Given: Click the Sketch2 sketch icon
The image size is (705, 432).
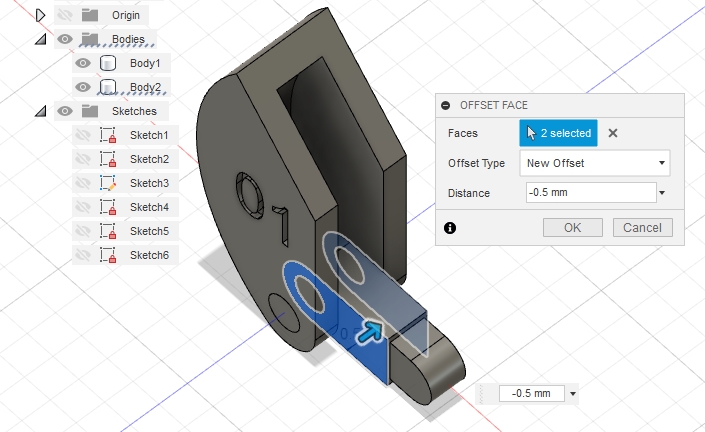Looking at the screenshot, I should click(108, 159).
